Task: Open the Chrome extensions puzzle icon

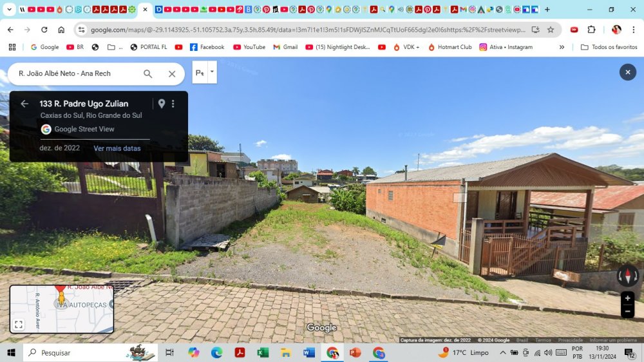Action: coord(591,30)
